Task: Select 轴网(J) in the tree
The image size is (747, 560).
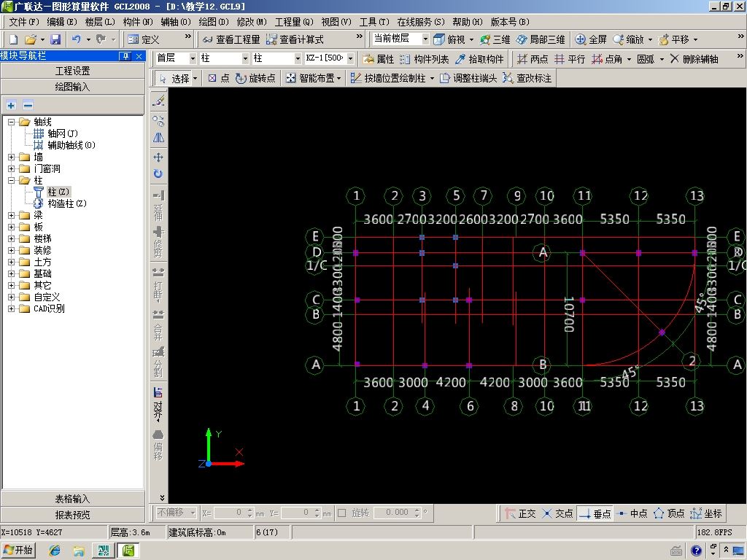Action: coord(63,133)
